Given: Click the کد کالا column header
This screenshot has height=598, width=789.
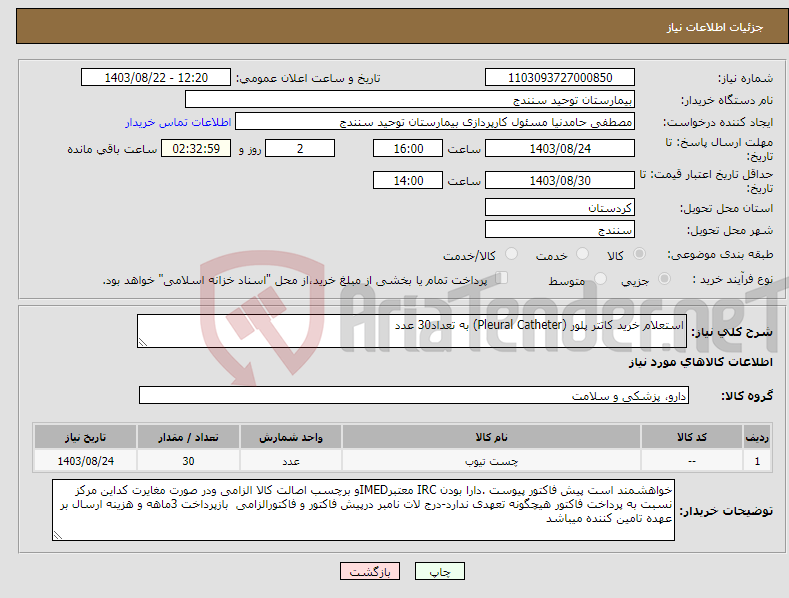Looking at the screenshot, I should click(x=692, y=437).
